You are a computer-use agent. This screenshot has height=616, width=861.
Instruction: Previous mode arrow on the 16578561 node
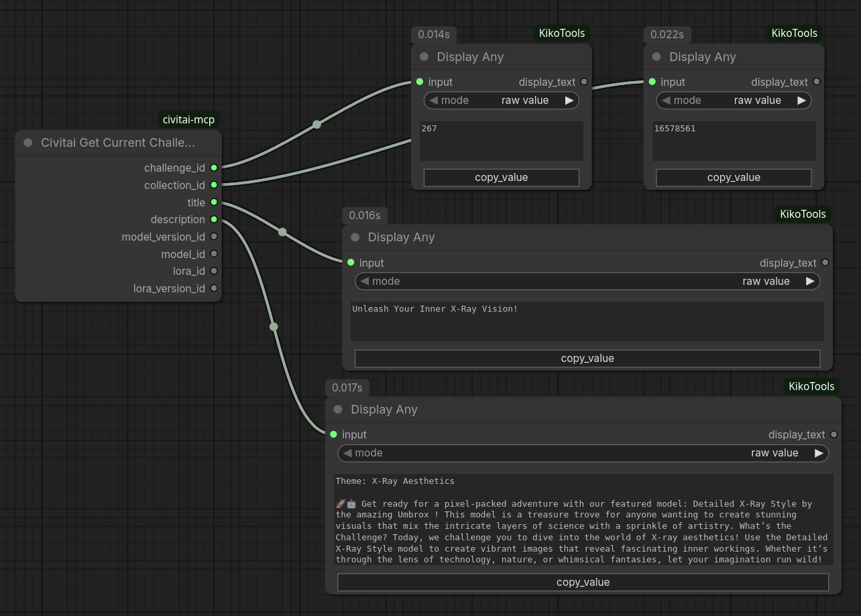666,101
